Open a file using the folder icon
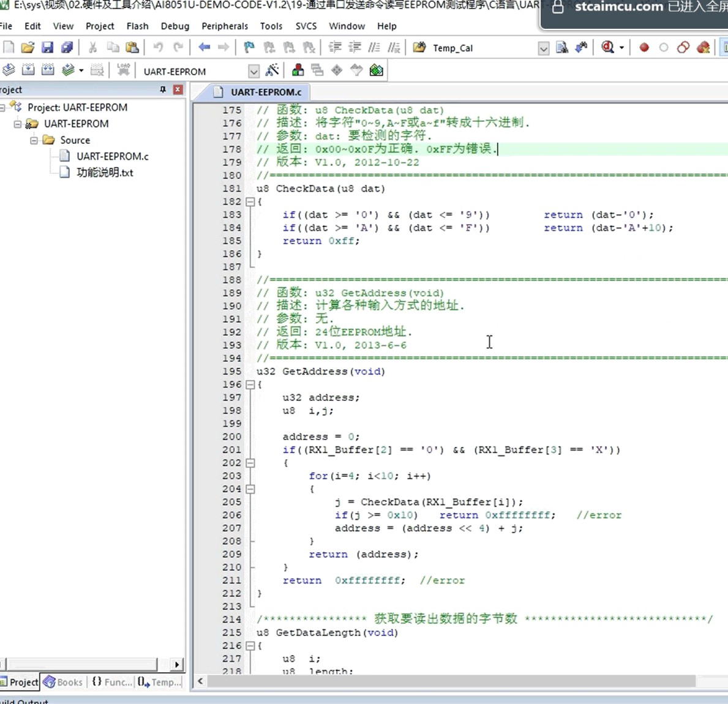Viewport: 728px width, 704px height. click(x=28, y=47)
